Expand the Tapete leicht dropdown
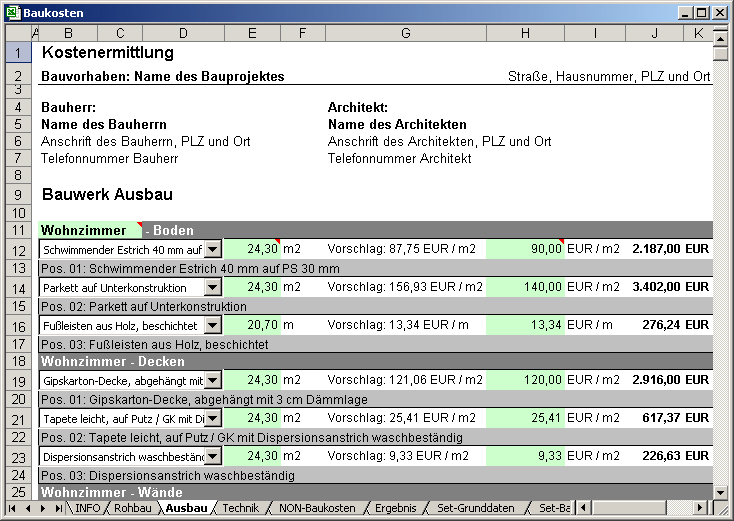This screenshot has height=521, width=734. 213,418
